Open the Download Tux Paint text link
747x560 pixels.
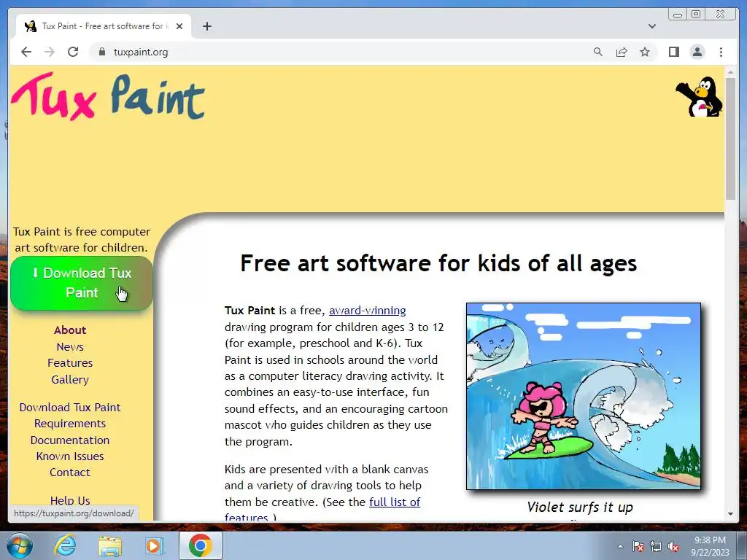[x=70, y=407]
